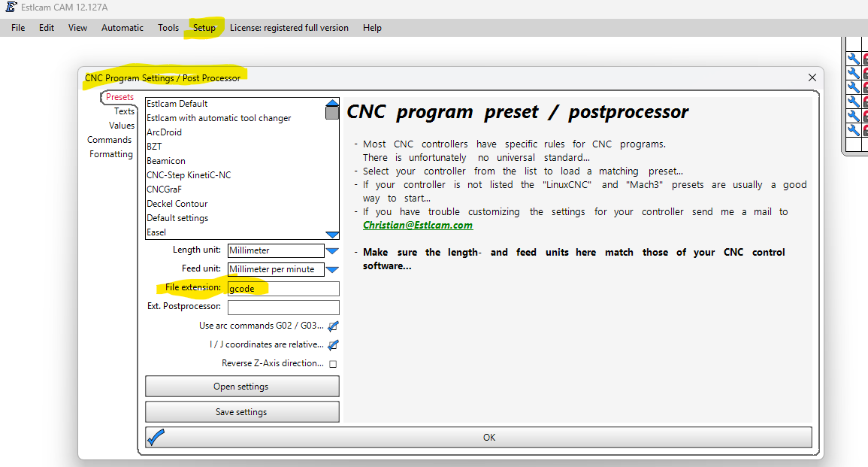Click the Millimeter per minute feed field

pos(277,269)
